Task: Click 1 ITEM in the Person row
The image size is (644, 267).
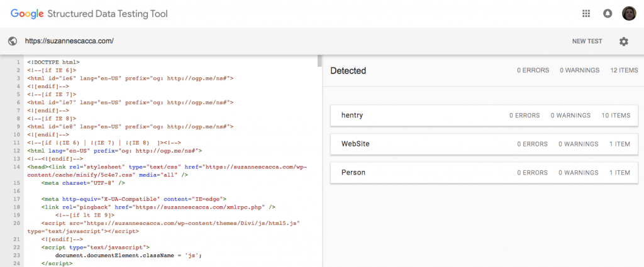Action: point(619,173)
